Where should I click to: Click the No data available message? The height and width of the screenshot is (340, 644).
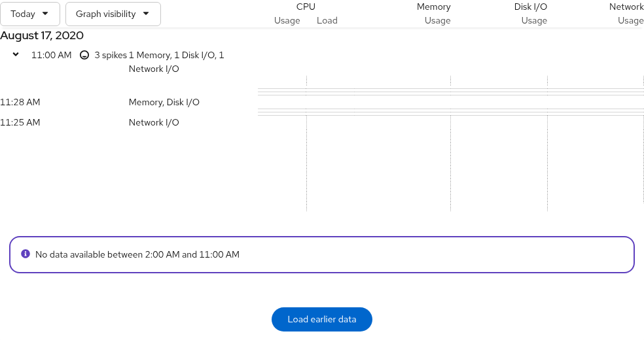click(x=137, y=254)
